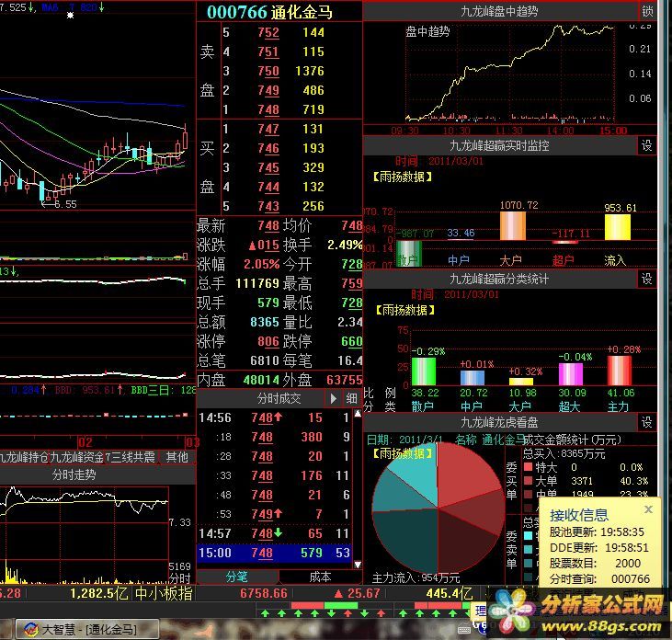Click the yellow 流入 bar 953.61
Image resolution: width=672 pixels, height=640 pixels.
tap(618, 227)
